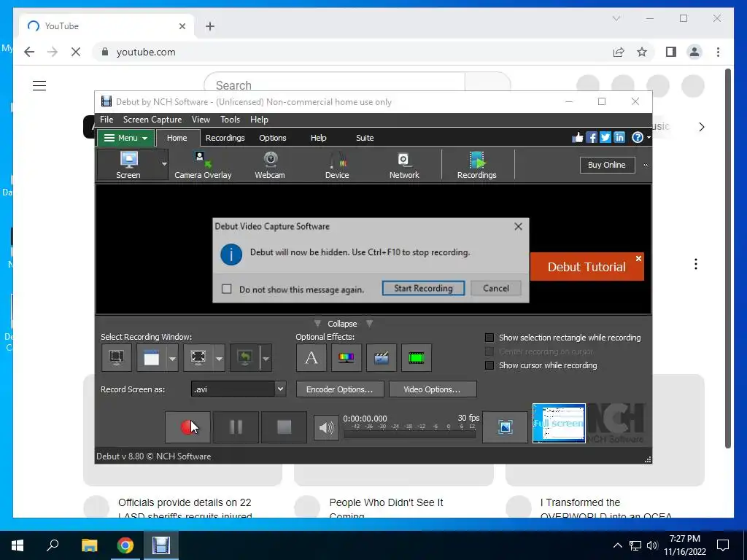
Task: Open the blue help question icon
Action: coord(638,138)
